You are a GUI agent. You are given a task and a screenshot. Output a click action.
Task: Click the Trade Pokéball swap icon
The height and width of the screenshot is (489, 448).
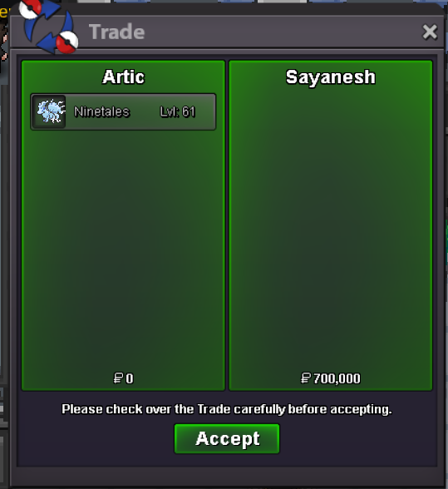48,26
